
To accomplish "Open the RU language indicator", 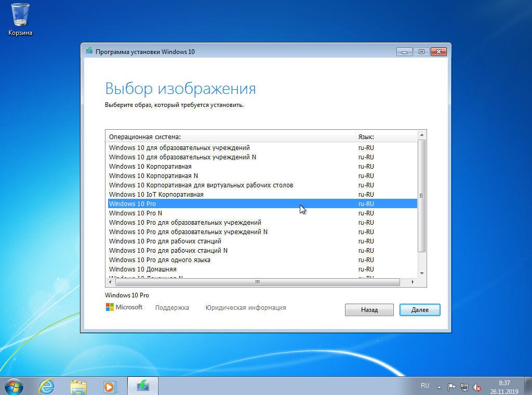I will coord(425,386).
